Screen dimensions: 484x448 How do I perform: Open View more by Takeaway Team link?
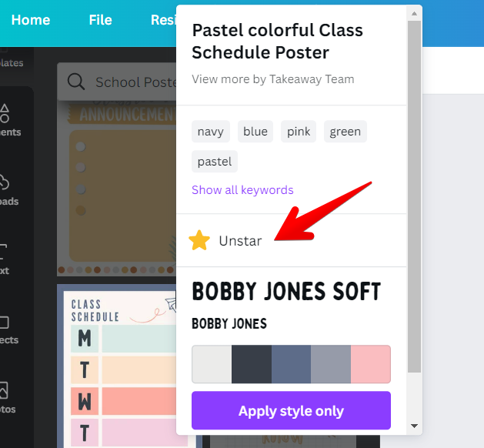click(272, 79)
